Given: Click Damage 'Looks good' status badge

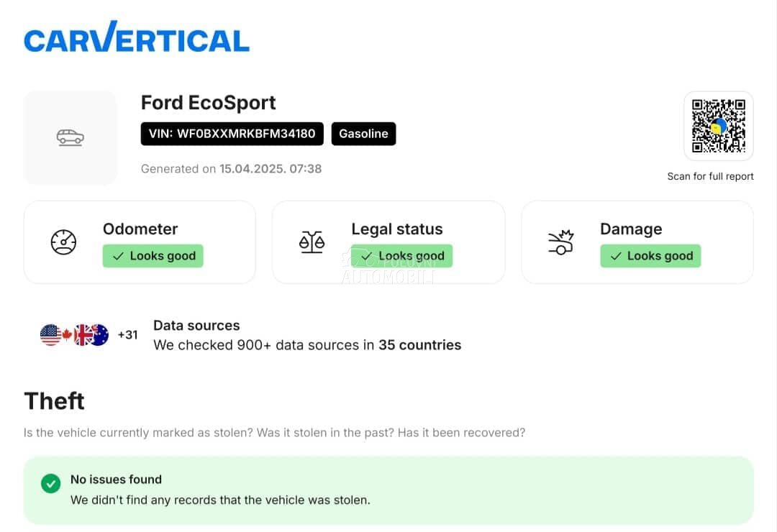Looking at the screenshot, I should click(650, 256).
